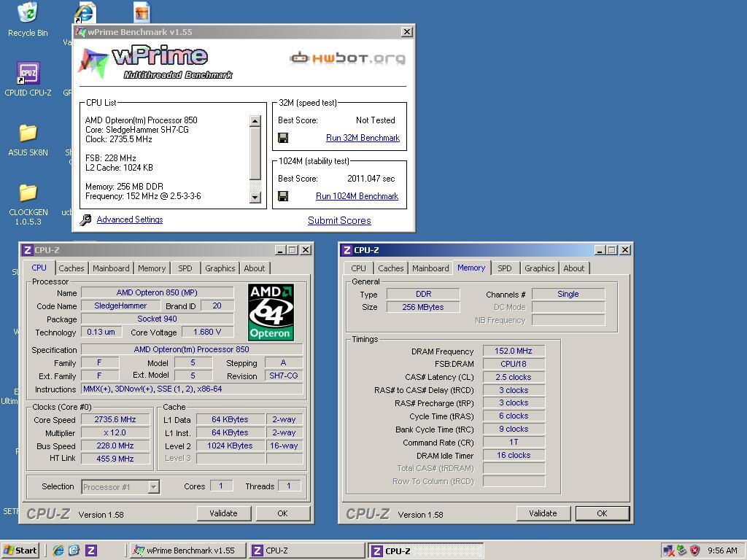Open the ASUS SK8N folder

tap(28, 141)
